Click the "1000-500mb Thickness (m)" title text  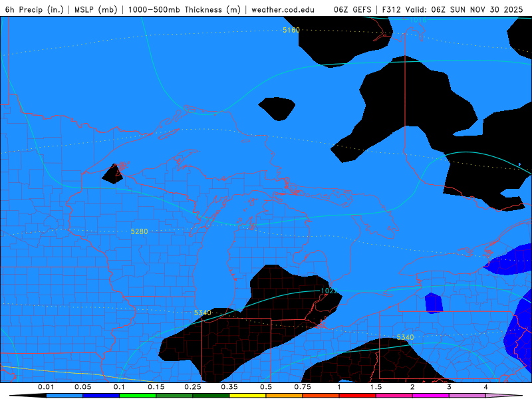coord(184,9)
